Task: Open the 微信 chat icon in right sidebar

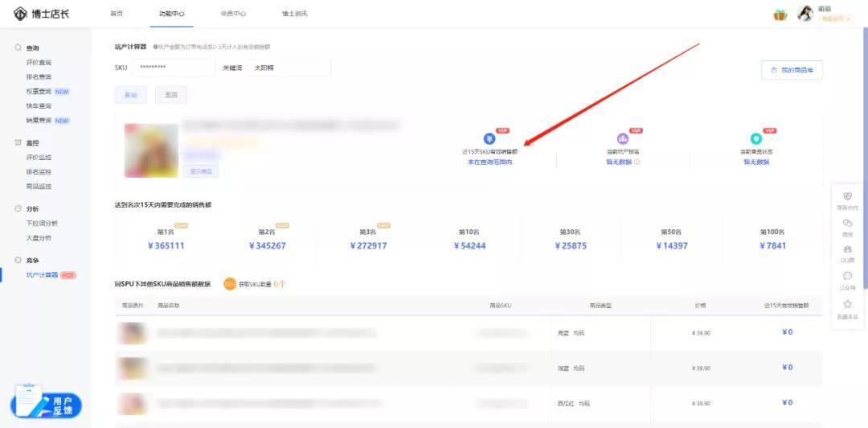Action: tap(847, 224)
